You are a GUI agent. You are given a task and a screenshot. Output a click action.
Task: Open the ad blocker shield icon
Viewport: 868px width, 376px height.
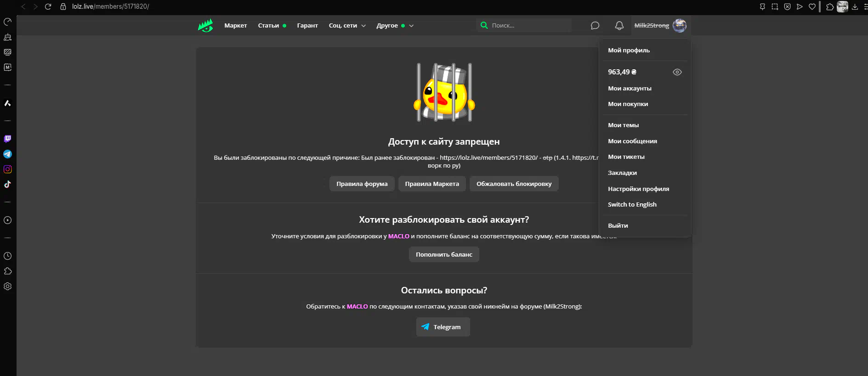(787, 7)
